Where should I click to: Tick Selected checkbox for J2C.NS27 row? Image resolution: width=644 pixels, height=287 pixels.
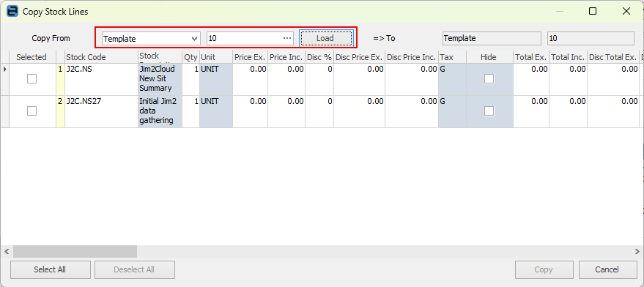pyautogui.click(x=32, y=111)
